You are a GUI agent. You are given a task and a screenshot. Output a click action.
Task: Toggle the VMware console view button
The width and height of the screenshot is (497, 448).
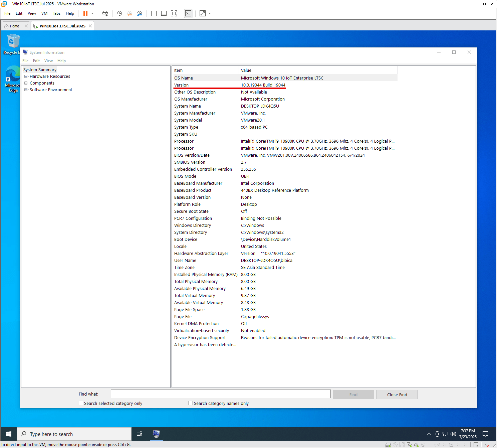click(188, 13)
